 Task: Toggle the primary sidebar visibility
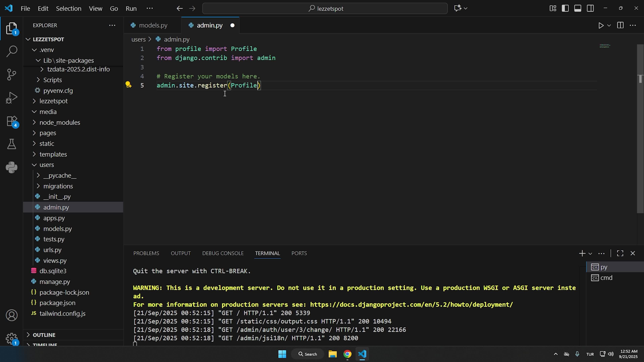565,9
